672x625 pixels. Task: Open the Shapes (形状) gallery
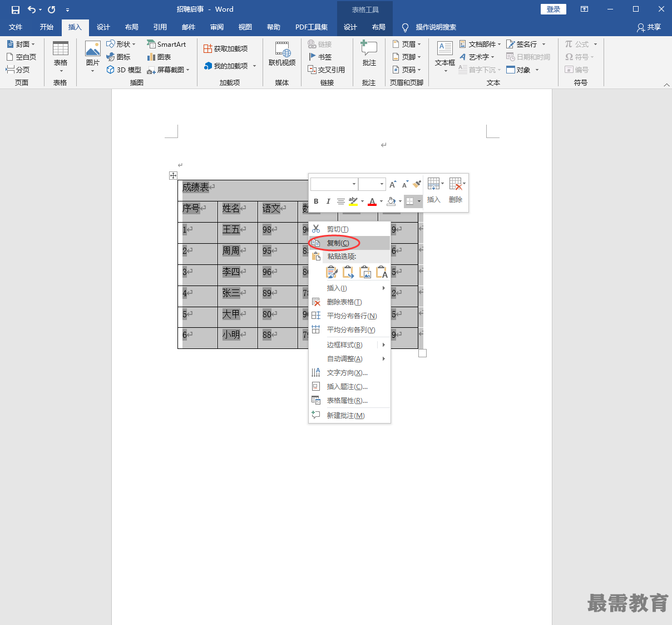[x=121, y=44]
